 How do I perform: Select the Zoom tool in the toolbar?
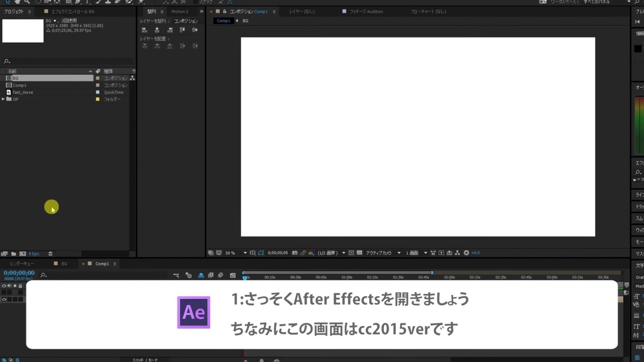point(26,3)
